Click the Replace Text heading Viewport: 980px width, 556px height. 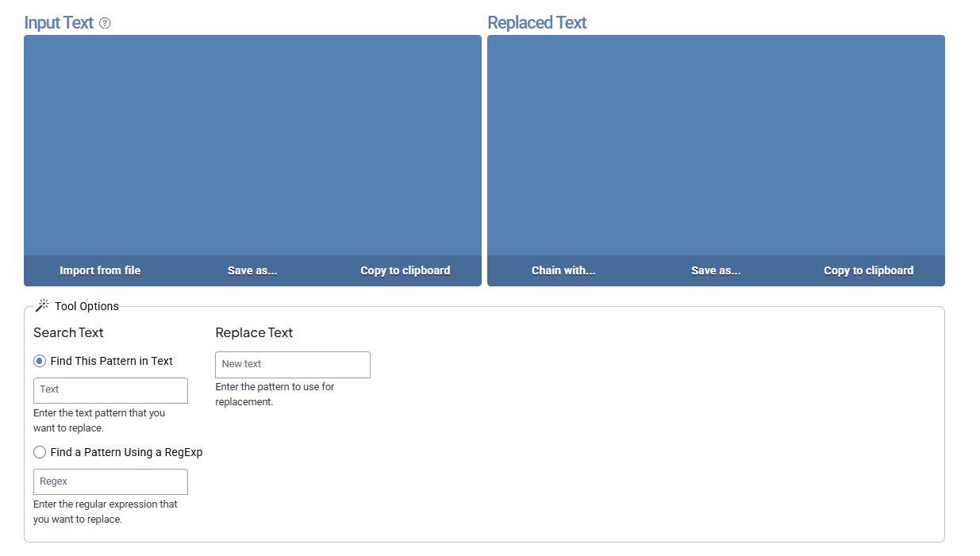(254, 332)
